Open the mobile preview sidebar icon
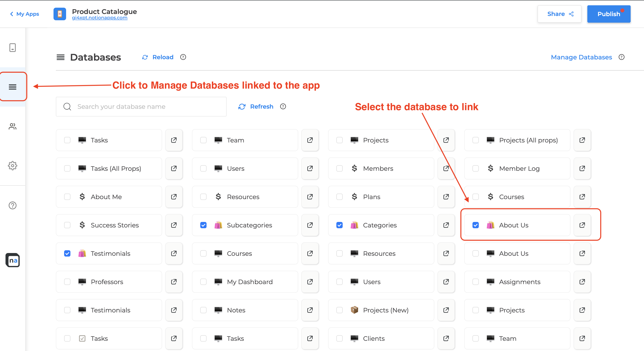 (x=13, y=47)
